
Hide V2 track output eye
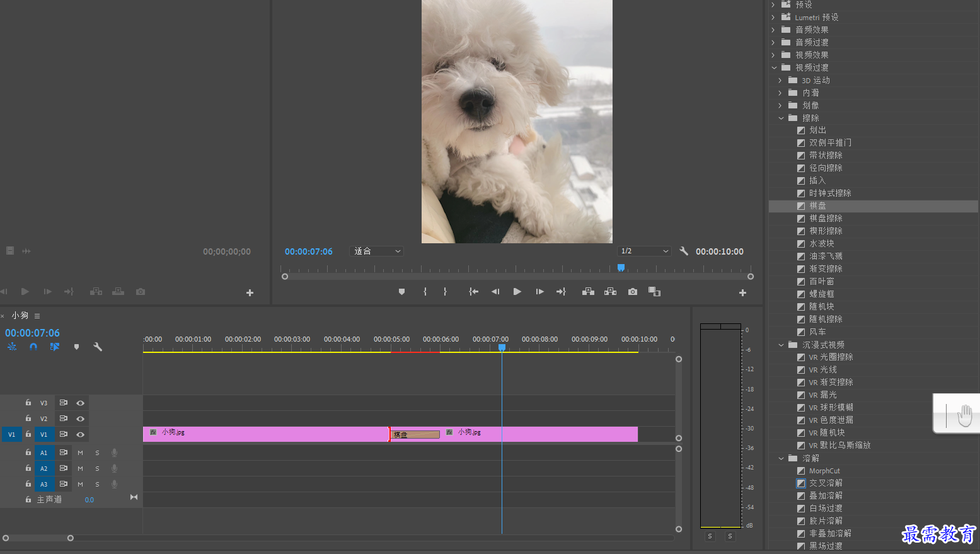pos(81,418)
